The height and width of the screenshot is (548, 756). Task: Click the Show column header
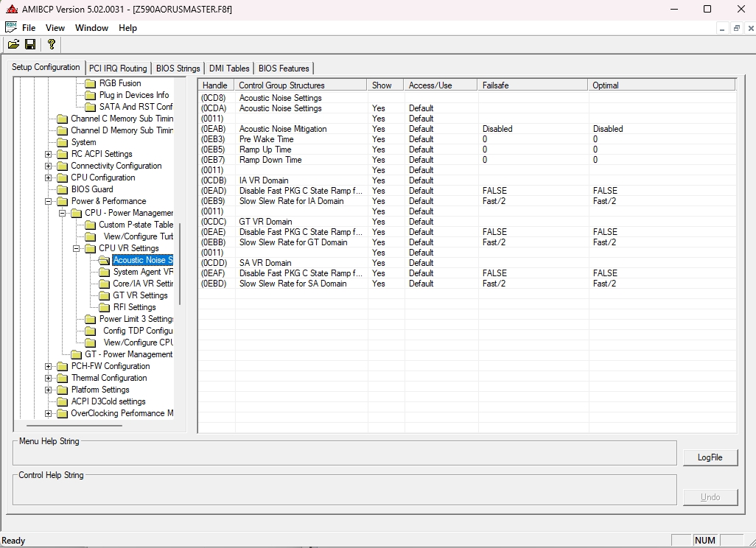pyautogui.click(x=385, y=85)
